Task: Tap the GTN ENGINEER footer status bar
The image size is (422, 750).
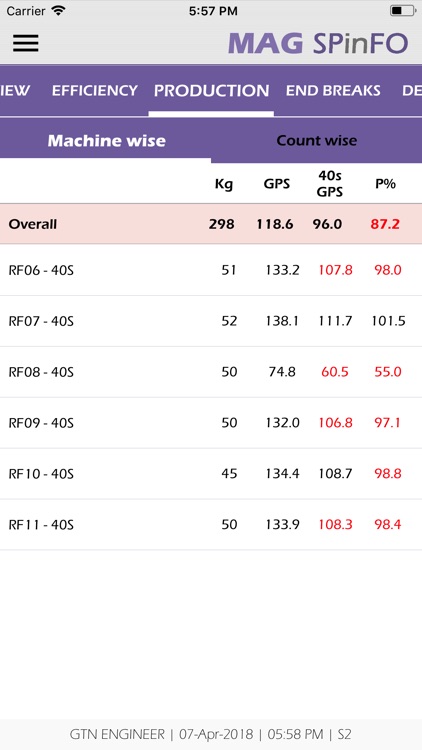Action: [x=211, y=734]
